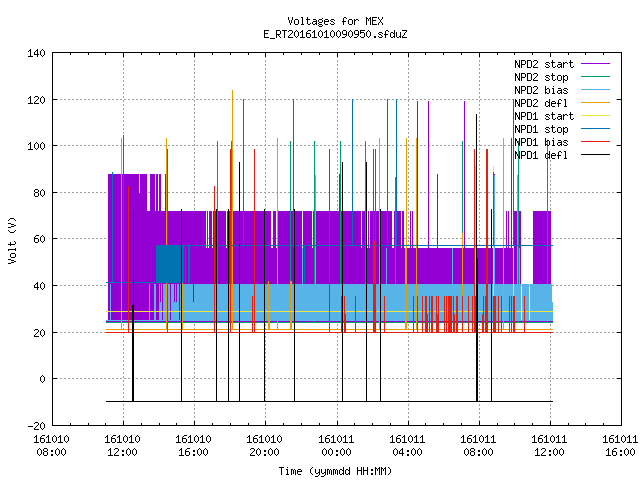Click the NPD2 defl legend label
Image resolution: width=640 pixels, height=480 pixels.
[541, 103]
